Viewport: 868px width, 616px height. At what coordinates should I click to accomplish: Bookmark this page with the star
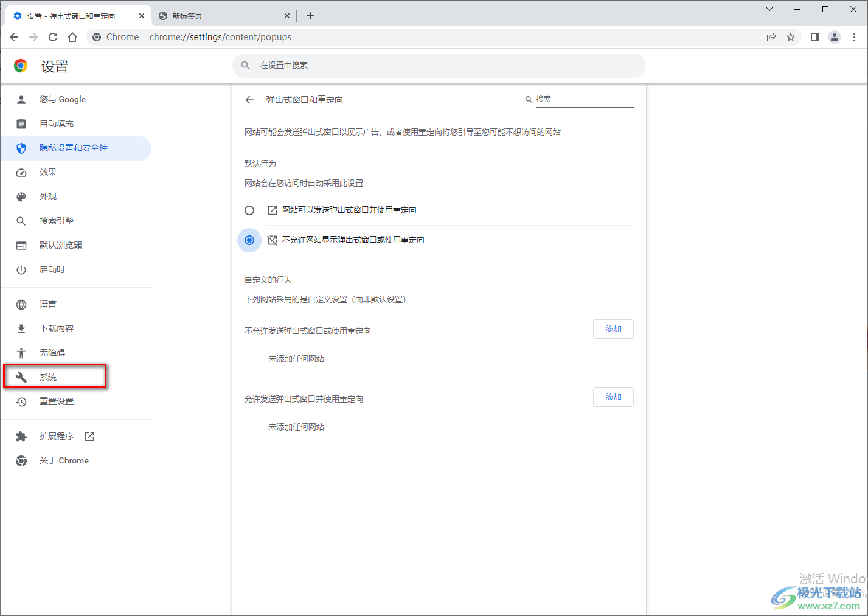[791, 37]
